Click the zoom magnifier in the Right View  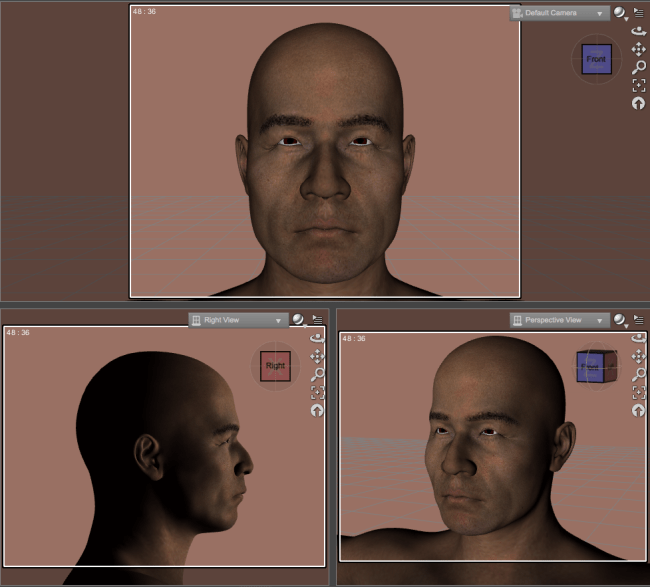point(317,374)
